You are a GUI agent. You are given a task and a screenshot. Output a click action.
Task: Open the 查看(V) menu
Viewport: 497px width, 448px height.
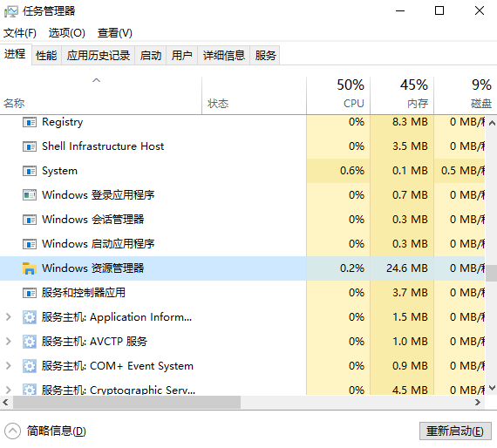coord(115,33)
